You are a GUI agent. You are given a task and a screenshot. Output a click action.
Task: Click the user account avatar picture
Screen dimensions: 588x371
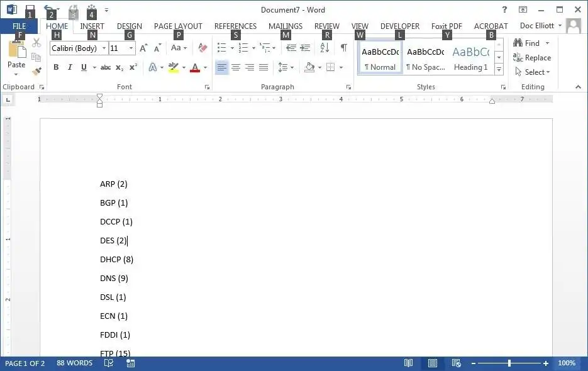pyautogui.click(x=574, y=26)
